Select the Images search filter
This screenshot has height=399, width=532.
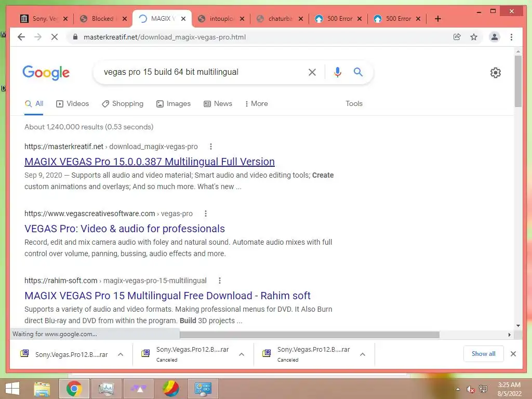point(174,103)
